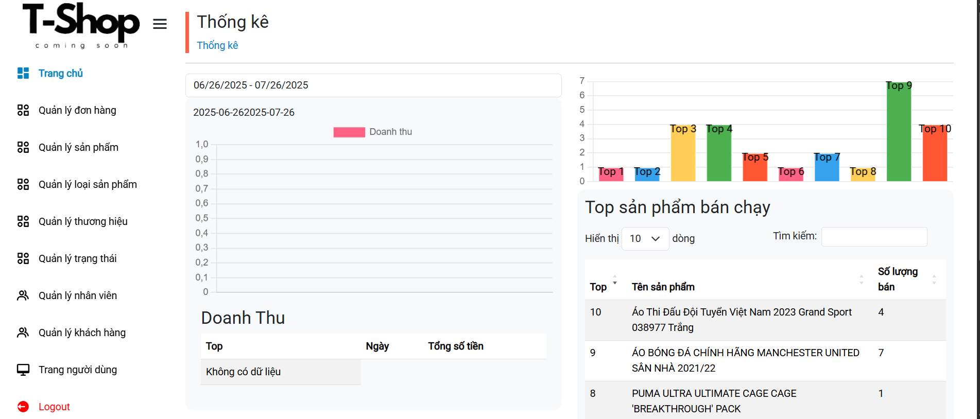The image size is (980, 419).
Task: Click the Quản lý loại sản phẩm icon
Action: point(23,184)
